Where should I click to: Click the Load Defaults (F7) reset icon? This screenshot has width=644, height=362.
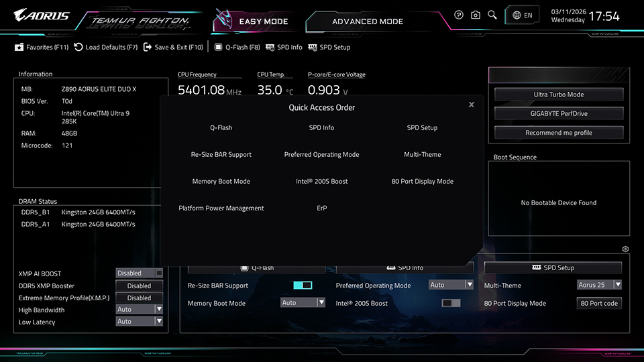point(78,48)
